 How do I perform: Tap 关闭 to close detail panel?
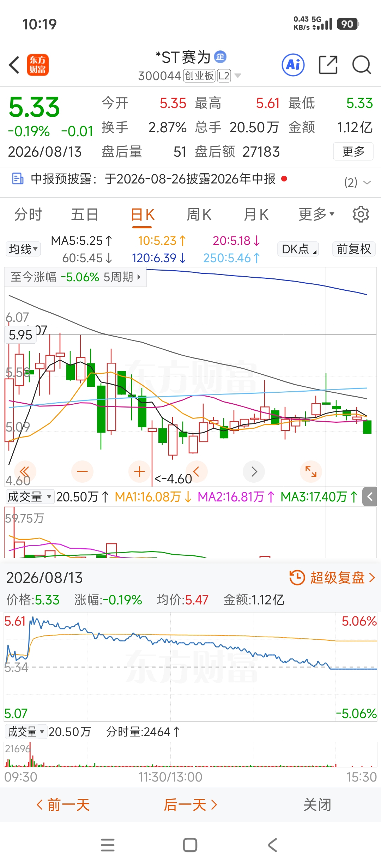coord(317,805)
